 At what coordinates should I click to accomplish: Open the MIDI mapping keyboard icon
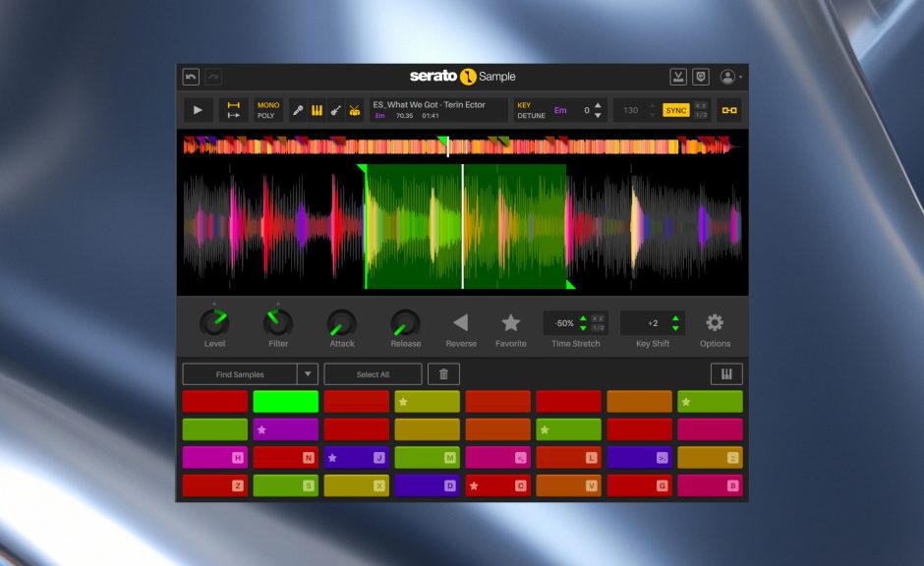point(727,373)
